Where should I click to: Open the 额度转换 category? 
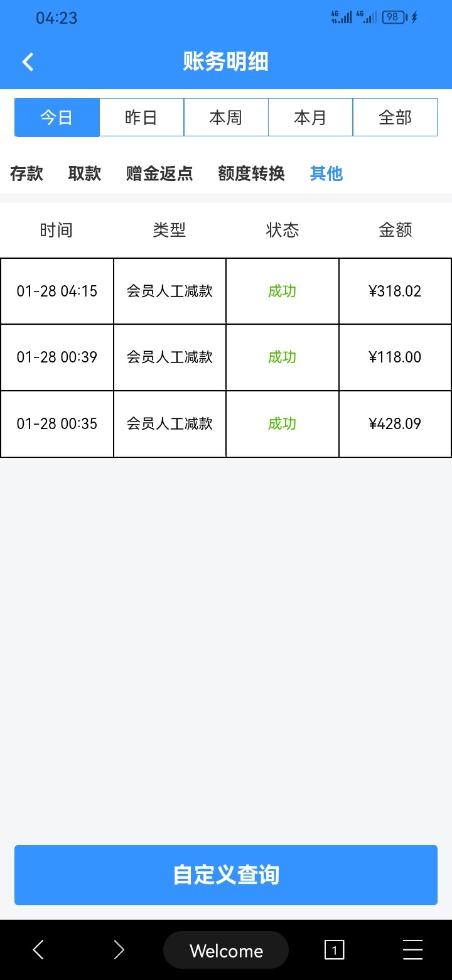[251, 173]
